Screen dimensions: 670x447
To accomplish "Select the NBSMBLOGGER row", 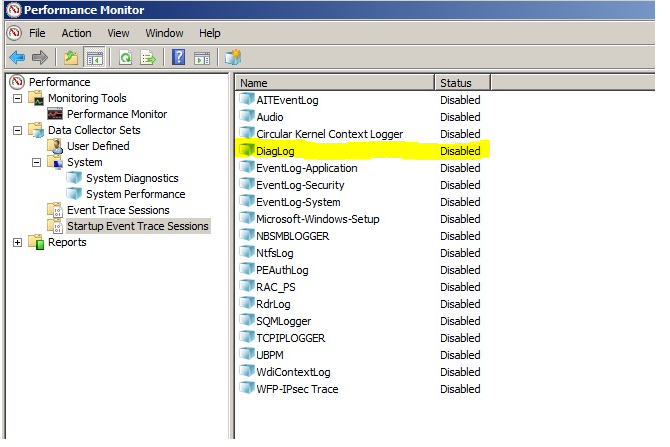I will pyautogui.click(x=363, y=236).
